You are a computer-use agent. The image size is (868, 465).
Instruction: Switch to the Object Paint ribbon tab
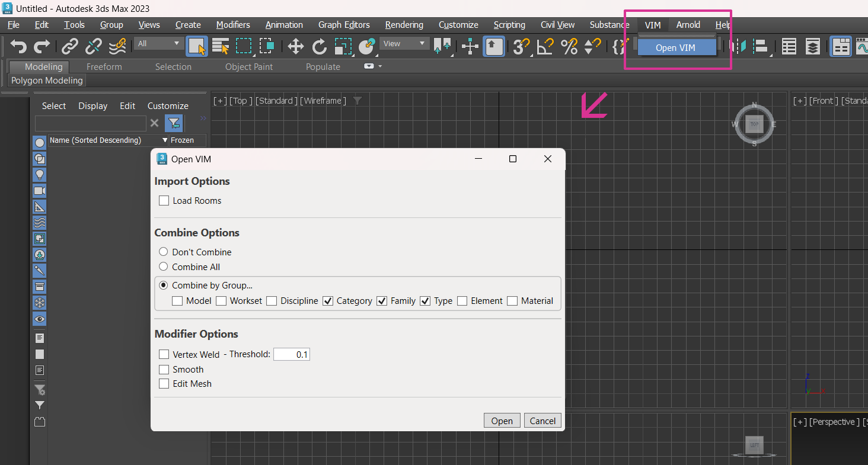(249, 67)
